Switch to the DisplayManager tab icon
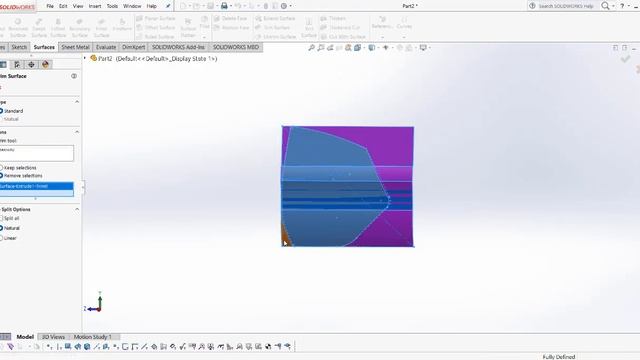Screen dimensions: 640x360 click(45, 64)
